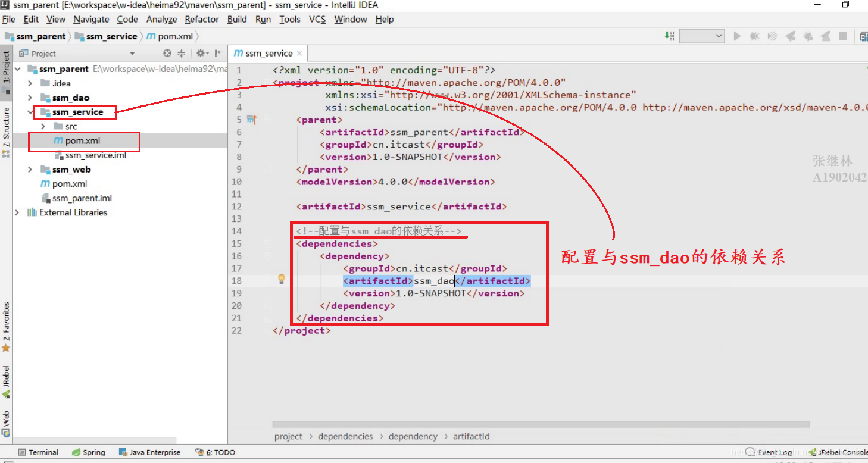Toggle the JRebel side tool window

(x=6, y=382)
